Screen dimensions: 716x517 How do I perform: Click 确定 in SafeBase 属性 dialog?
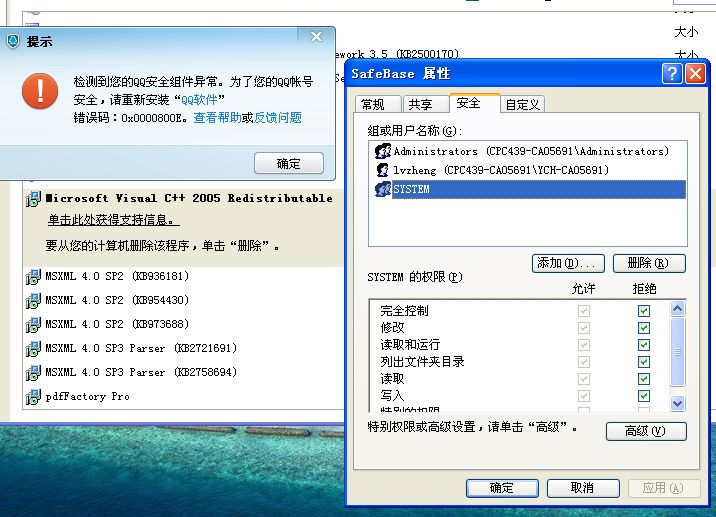(502, 488)
